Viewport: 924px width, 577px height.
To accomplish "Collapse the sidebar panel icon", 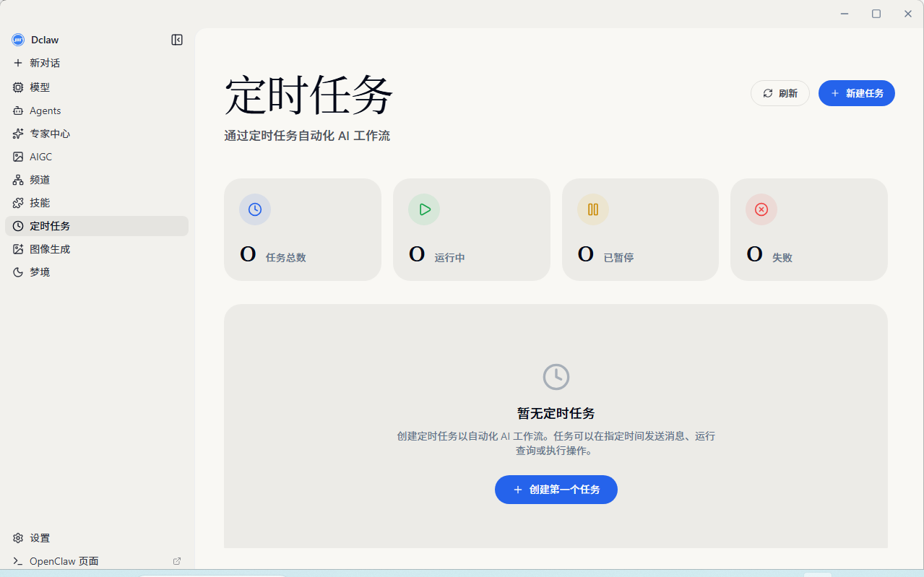I will click(x=177, y=40).
